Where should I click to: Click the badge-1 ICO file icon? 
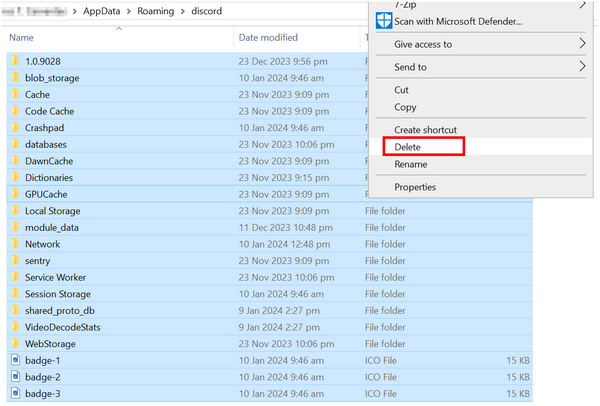click(15, 360)
